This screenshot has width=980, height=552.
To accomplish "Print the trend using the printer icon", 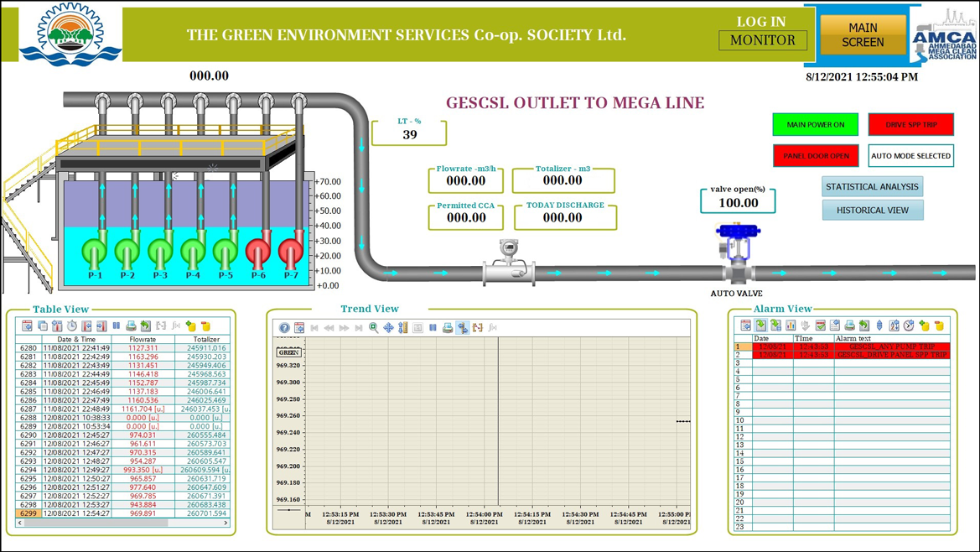I will pyautogui.click(x=448, y=328).
